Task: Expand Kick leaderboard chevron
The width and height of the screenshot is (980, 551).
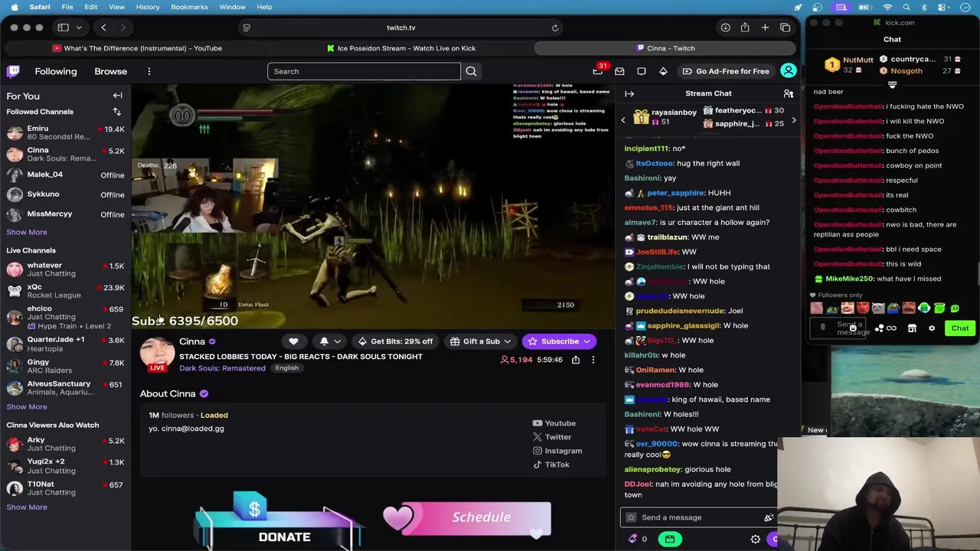Action: click(892, 85)
